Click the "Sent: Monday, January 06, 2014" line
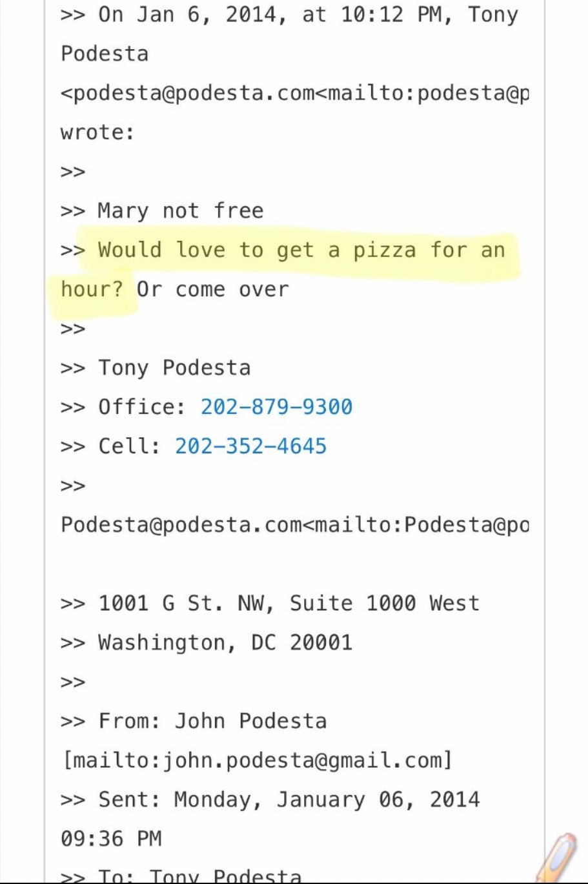This screenshot has width=588, height=884. (x=289, y=799)
